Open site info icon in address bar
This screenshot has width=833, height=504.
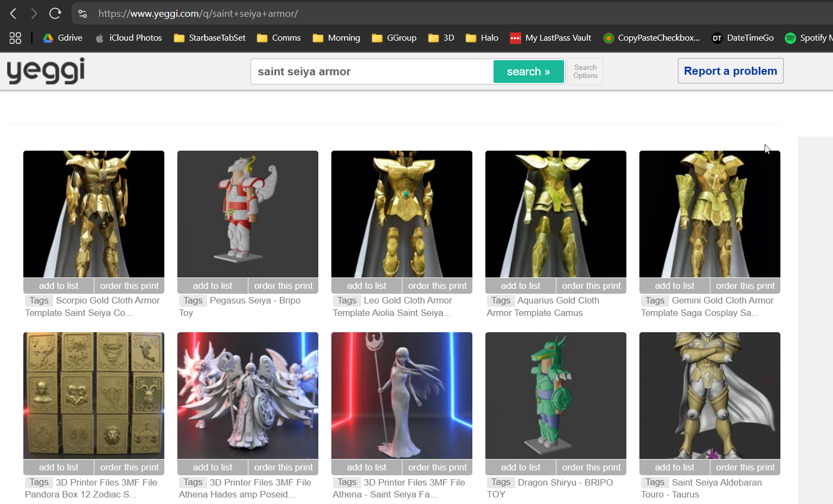82,14
